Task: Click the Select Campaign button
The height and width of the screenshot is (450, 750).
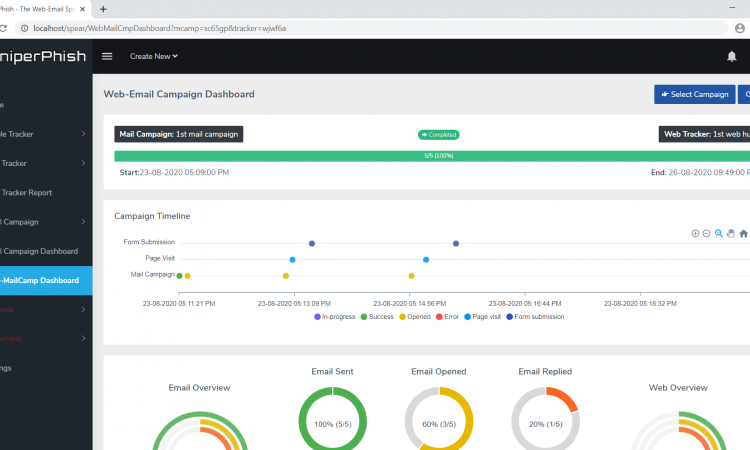Action: pyautogui.click(x=695, y=94)
